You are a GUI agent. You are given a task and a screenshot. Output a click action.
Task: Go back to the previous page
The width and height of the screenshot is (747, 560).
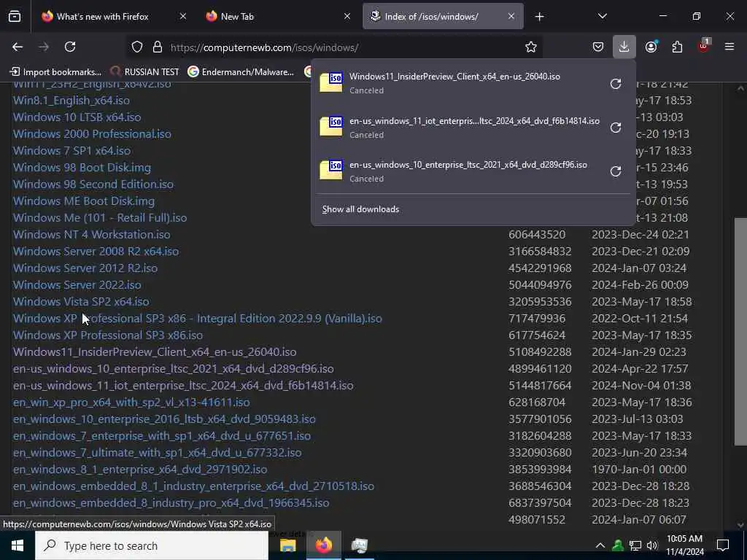pos(18,47)
